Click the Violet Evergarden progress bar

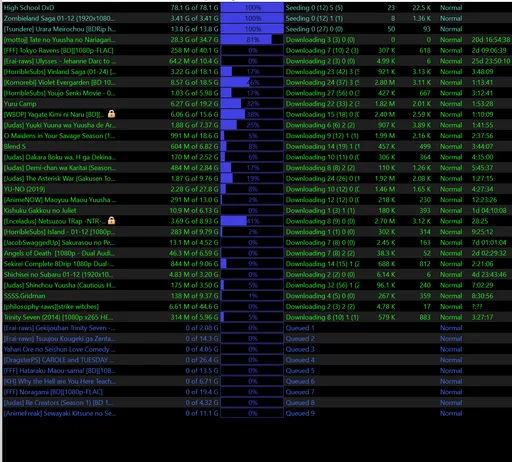coord(252,82)
